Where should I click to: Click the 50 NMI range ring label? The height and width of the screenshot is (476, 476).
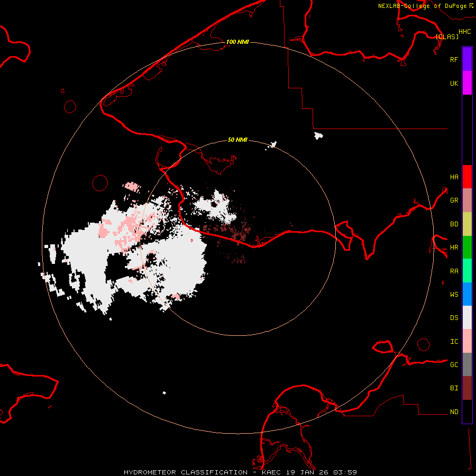click(x=237, y=140)
